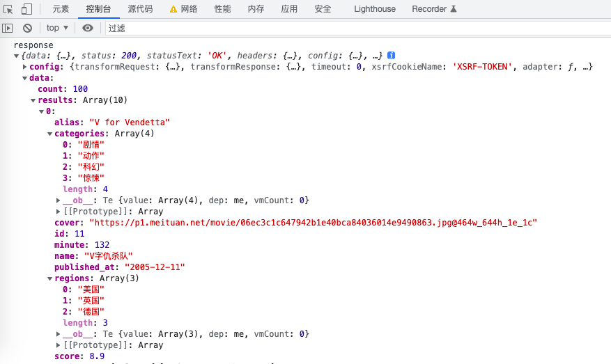The image size is (611, 364).
Task: Click the "response" log text
Action: pyautogui.click(x=33, y=45)
